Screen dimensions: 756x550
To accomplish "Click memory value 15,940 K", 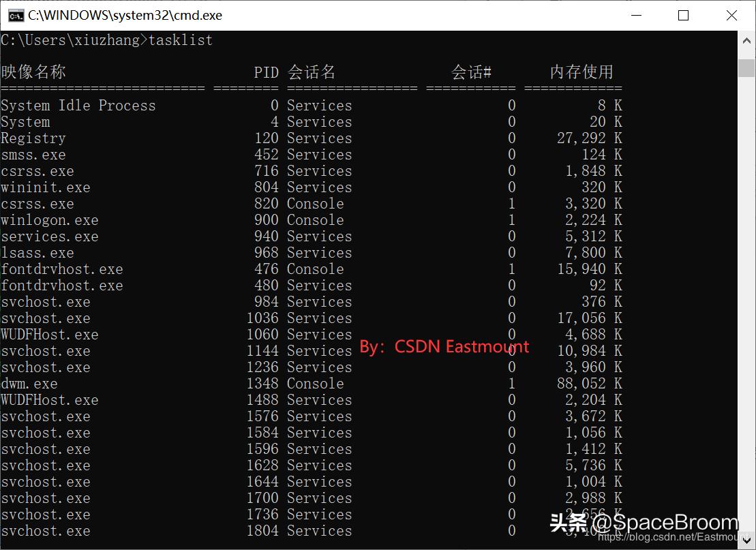I will click(x=590, y=269).
